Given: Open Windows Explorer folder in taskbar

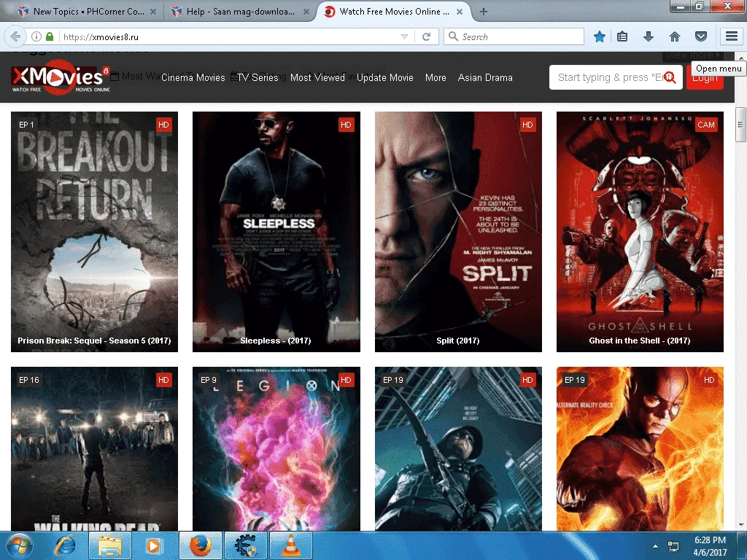Looking at the screenshot, I should tap(110, 545).
